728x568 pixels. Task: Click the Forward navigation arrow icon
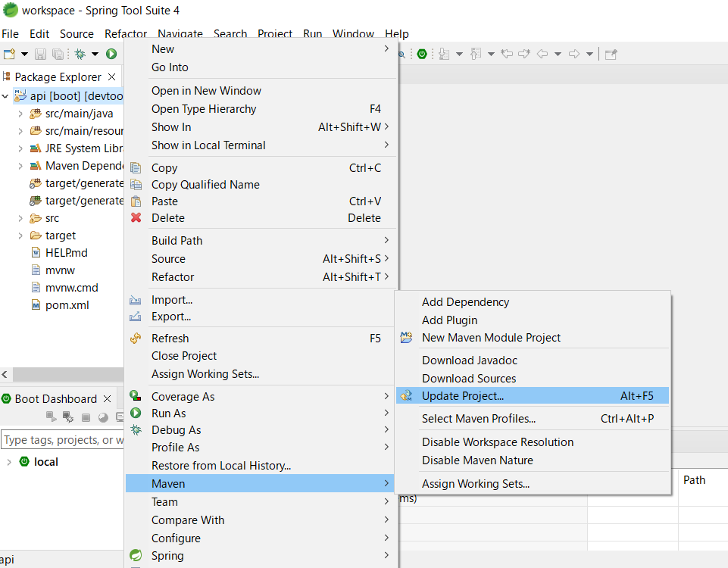pyautogui.click(x=574, y=55)
